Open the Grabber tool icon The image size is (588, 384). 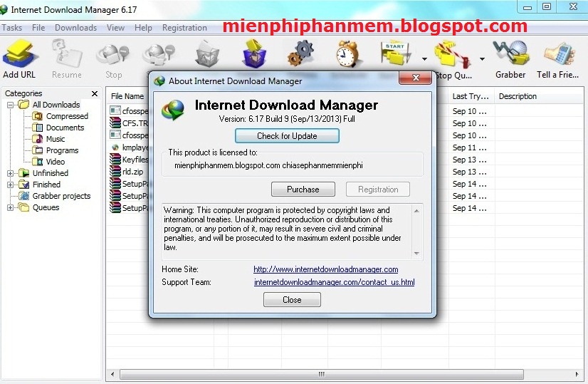(x=510, y=54)
